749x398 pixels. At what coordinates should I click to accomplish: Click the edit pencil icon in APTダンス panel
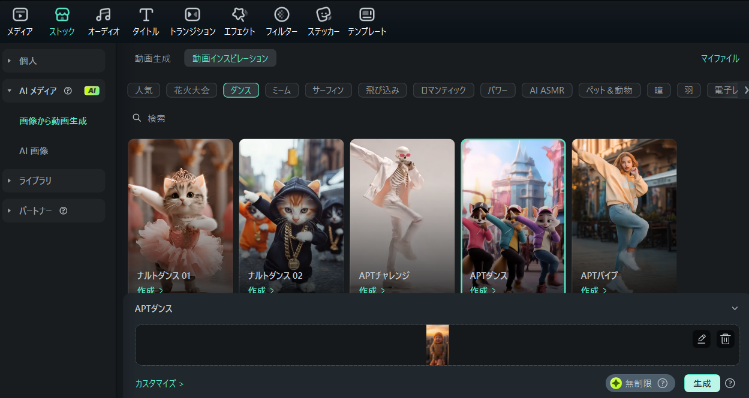point(701,339)
